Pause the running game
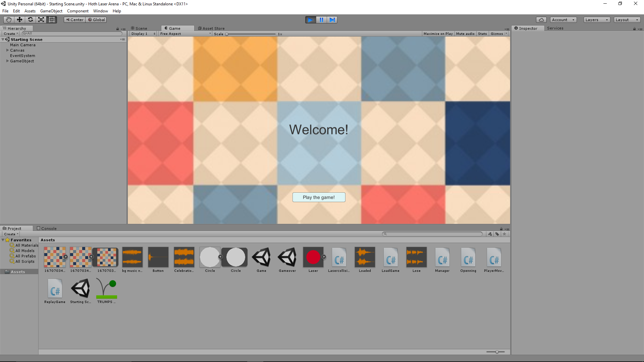Screen dimensions: 644x362 321,20
